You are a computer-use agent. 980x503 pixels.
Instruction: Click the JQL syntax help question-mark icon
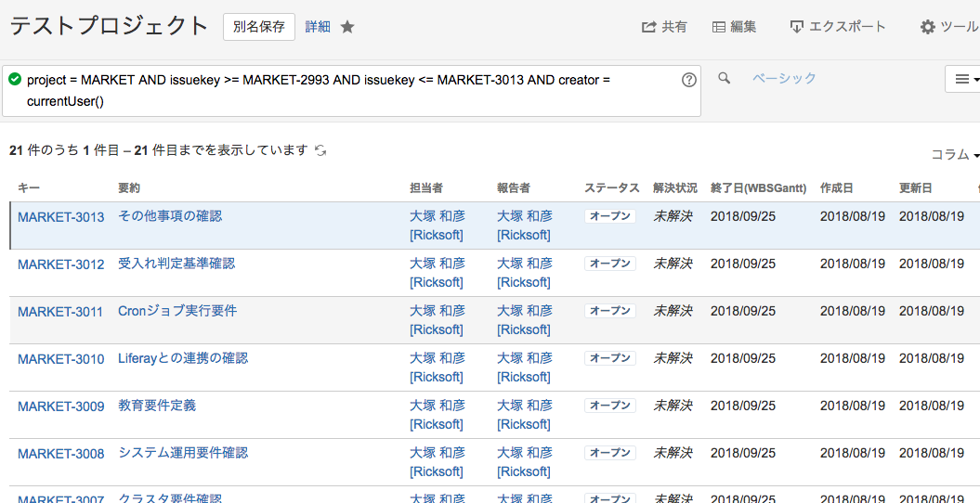point(688,80)
